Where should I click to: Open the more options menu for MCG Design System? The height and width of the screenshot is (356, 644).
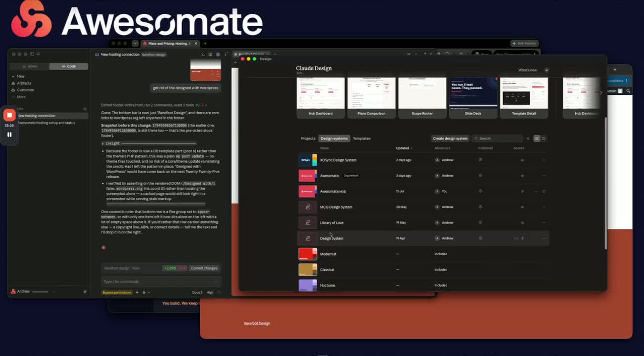click(544, 207)
